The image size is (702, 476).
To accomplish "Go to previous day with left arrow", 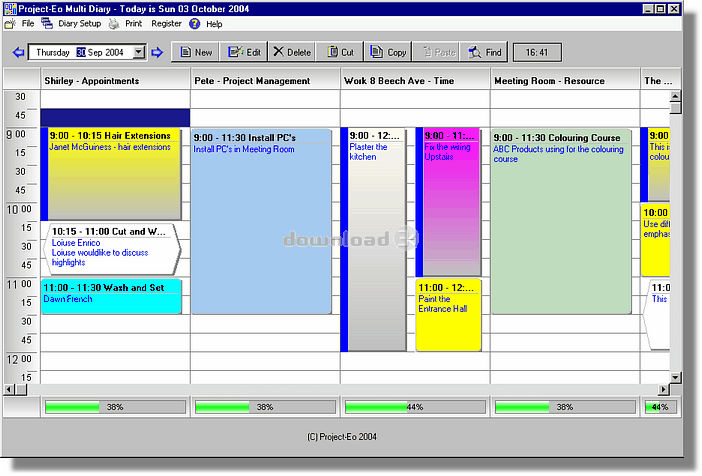I will click(x=18, y=52).
